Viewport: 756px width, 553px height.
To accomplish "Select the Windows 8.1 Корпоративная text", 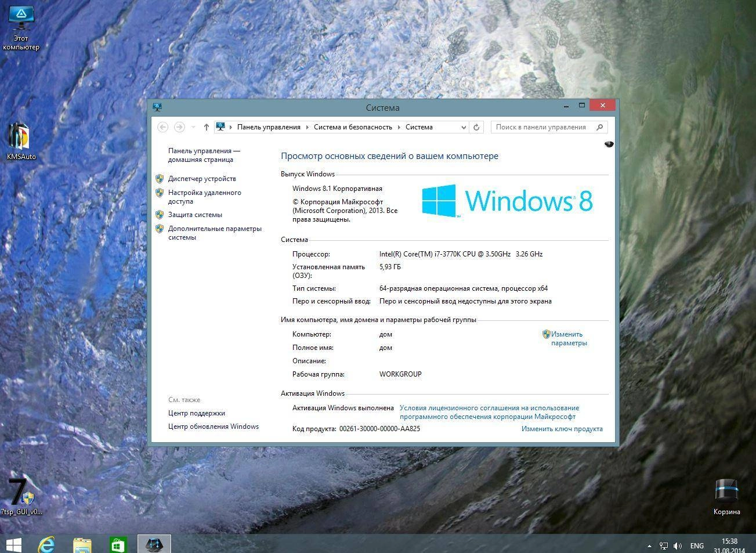I will click(337, 189).
